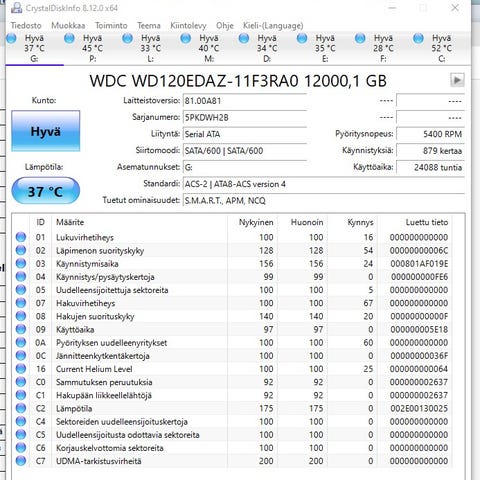
Task: Open the Kieli-(Language) menu
Action: coord(273,26)
